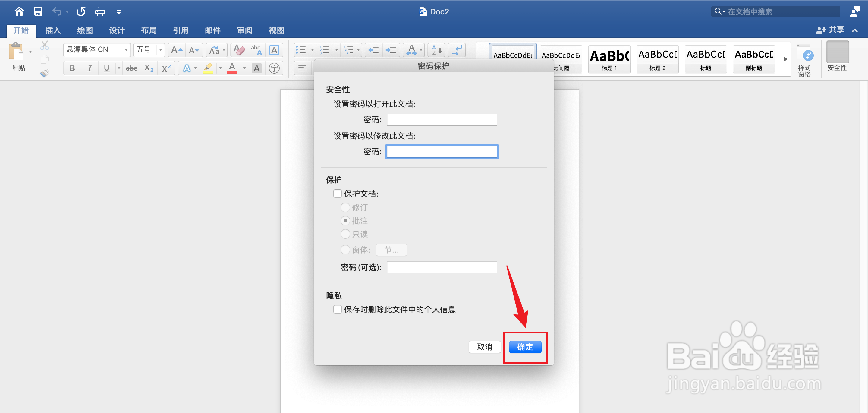Open the Styles Pane
The image size is (868, 413).
(805, 61)
